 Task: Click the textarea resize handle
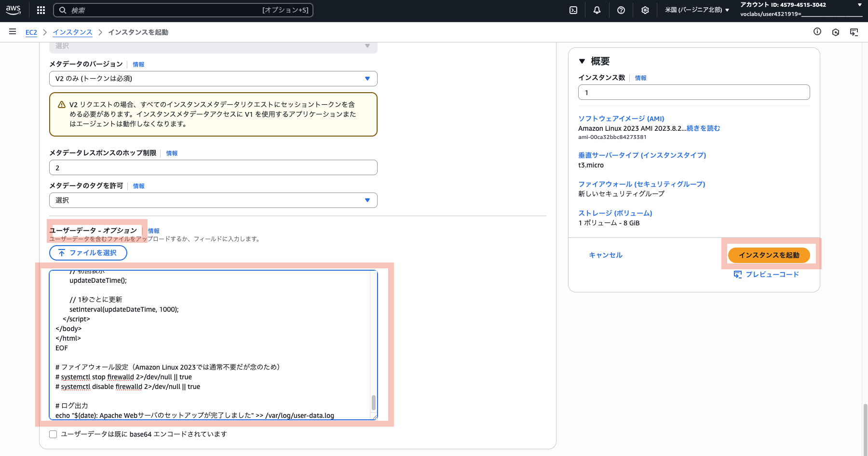(374, 416)
